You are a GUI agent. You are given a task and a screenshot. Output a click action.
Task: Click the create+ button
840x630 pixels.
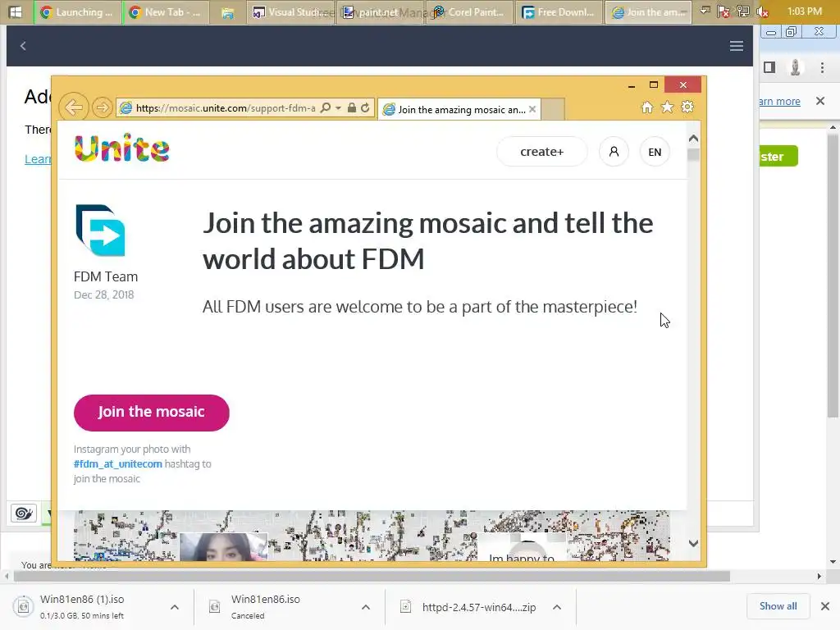click(541, 152)
